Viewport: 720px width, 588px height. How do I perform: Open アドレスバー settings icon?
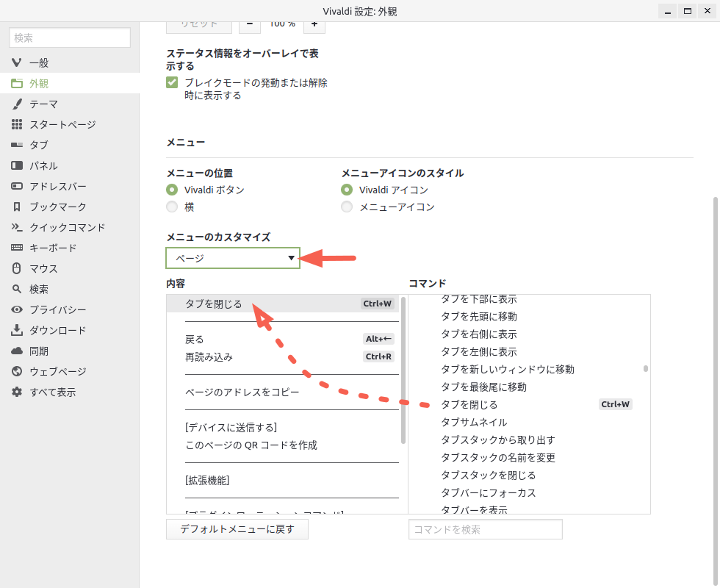pyautogui.click(x=16, y=186)
